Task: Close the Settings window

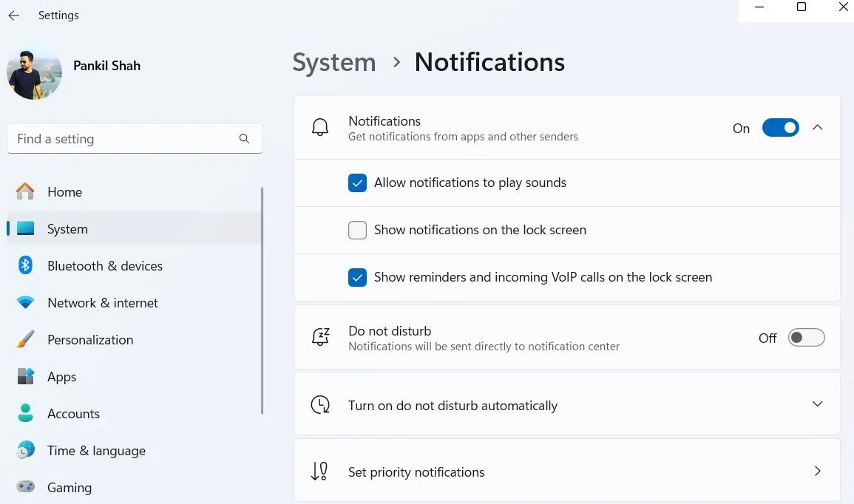Action: pos(843,7)
